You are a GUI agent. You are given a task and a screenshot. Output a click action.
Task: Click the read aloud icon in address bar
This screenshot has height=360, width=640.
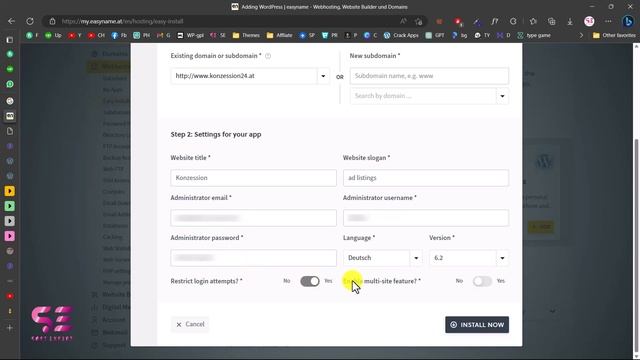click(403, 21)
